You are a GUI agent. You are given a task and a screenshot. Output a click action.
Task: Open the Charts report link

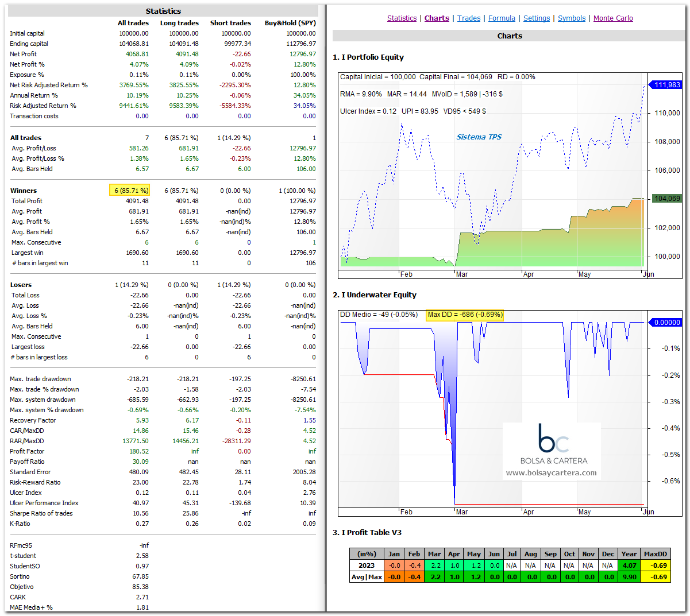(437, 18)
